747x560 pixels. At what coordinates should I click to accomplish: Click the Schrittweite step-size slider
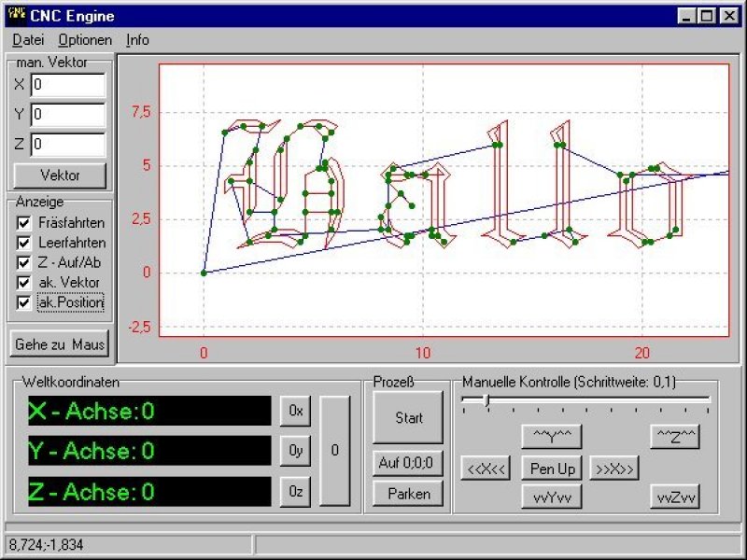coord(486,400)
